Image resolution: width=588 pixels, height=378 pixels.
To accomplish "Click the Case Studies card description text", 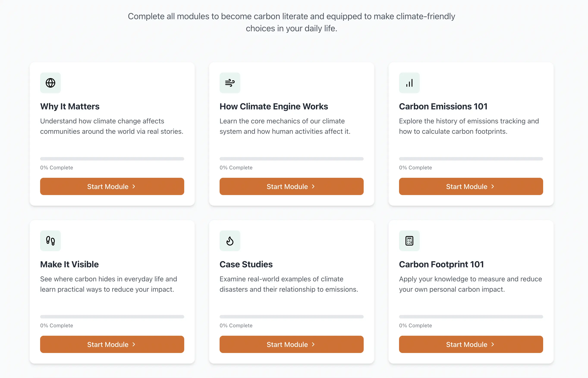I will (x=289, y=284).
